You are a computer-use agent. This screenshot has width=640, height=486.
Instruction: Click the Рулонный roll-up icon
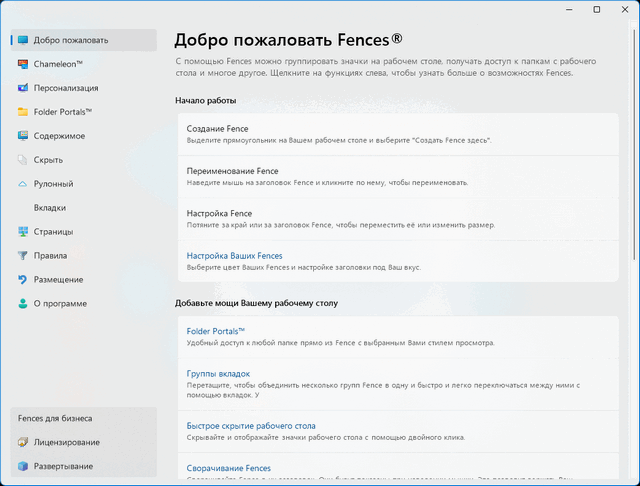(x=23, y=184)
